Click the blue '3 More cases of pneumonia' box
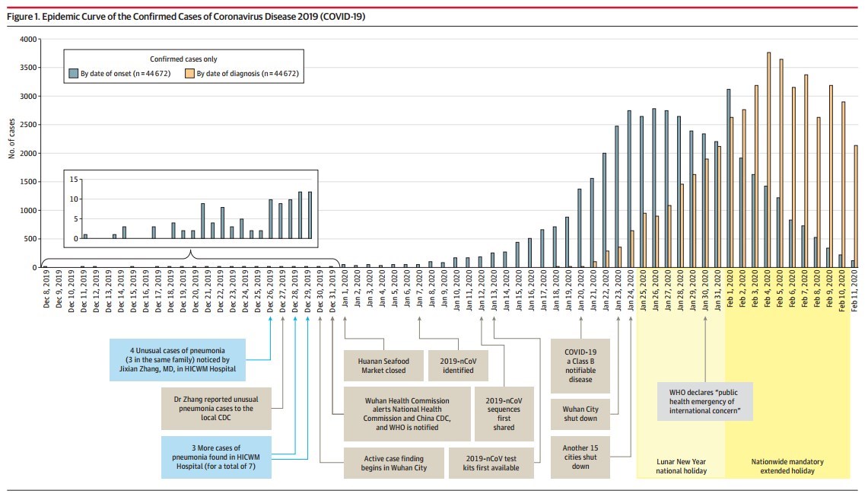This screenshot has height=497, width=868. click(x=216, y=456)
